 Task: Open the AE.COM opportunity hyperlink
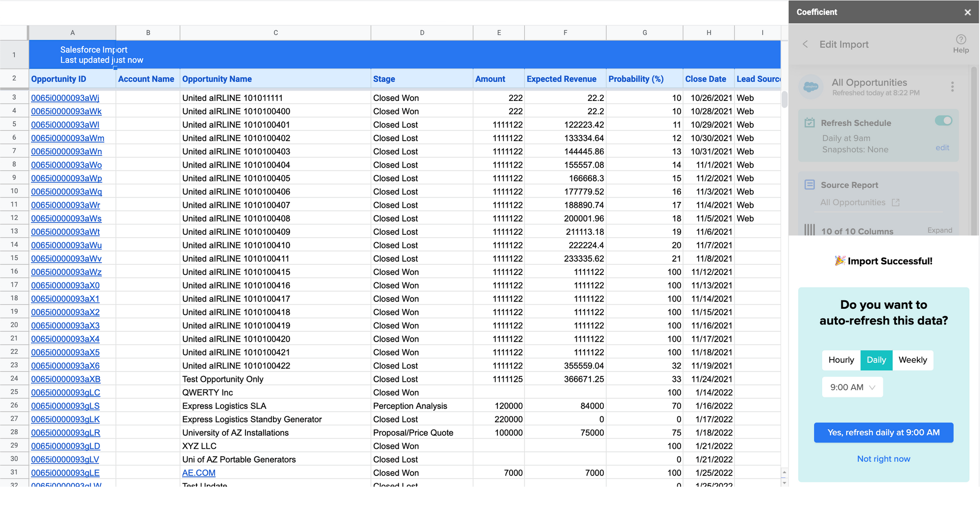[198, 472]
